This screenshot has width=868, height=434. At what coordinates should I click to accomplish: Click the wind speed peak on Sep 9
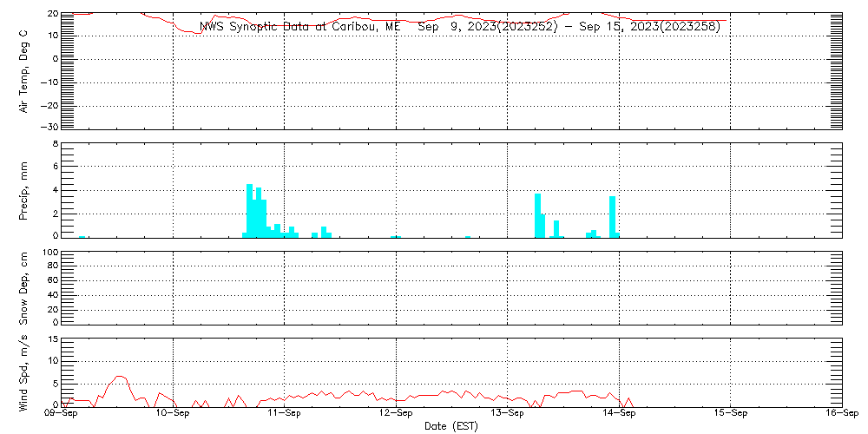pos(120,377)
